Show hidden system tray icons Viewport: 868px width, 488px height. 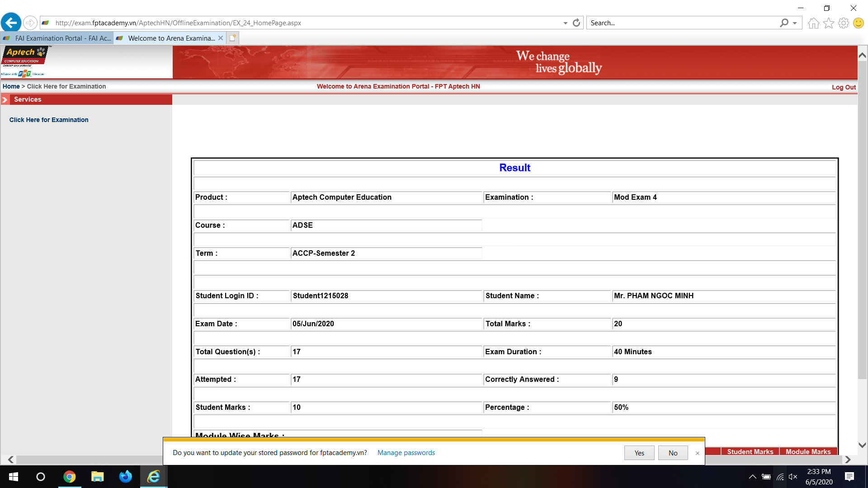752,477
